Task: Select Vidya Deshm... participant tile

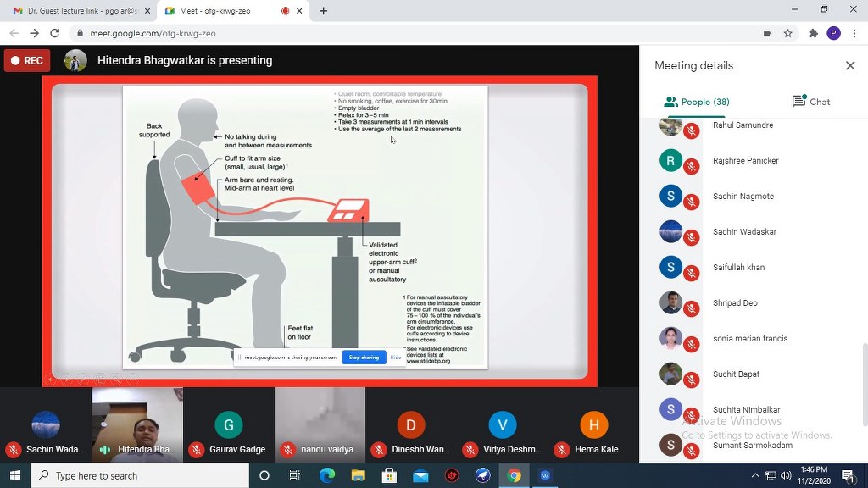Action: pyautogui.click(x=502, y=425)
